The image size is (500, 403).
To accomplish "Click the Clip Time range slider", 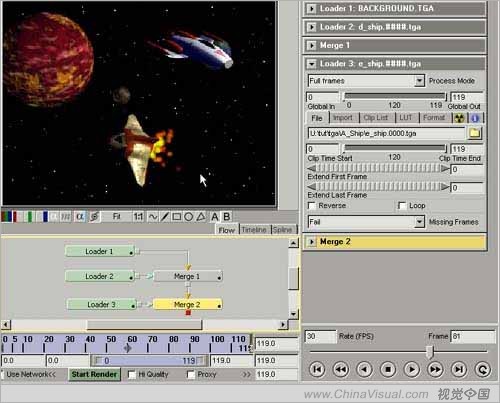I will pyautogui.click(x=395, y=148).
